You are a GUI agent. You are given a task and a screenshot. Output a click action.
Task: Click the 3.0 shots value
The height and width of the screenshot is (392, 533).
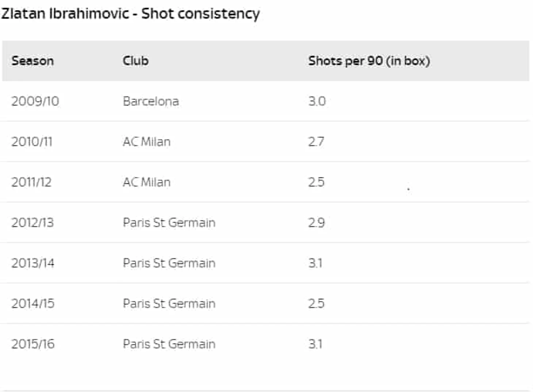click(317, 101)
